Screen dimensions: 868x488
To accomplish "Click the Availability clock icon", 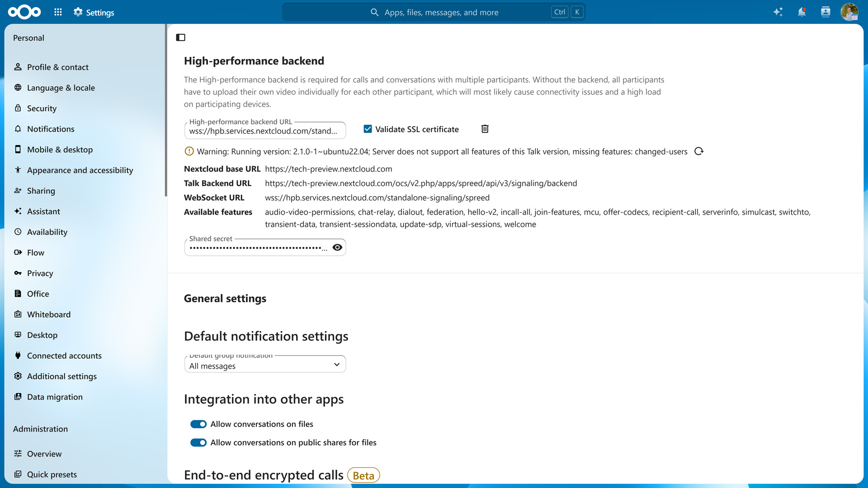I will (18, 232).
